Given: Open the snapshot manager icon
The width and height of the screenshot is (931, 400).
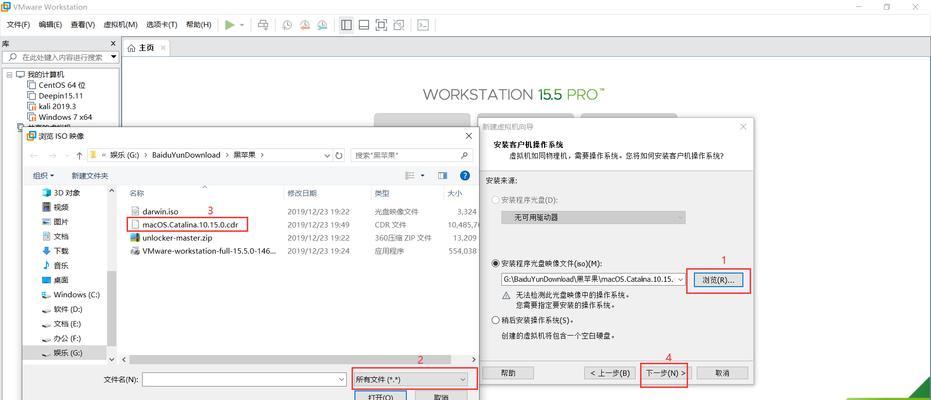Looking at the screenshot, I should (322, 24).
